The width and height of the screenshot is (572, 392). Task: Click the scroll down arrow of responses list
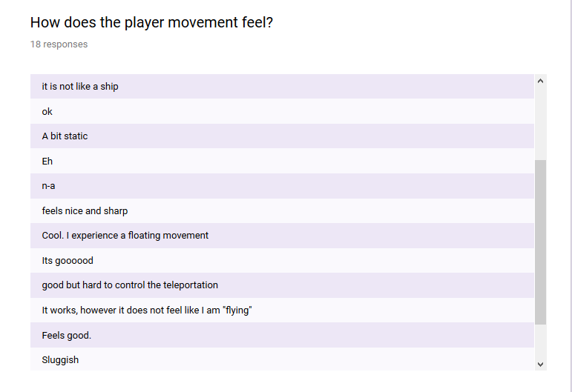point(540,364)
